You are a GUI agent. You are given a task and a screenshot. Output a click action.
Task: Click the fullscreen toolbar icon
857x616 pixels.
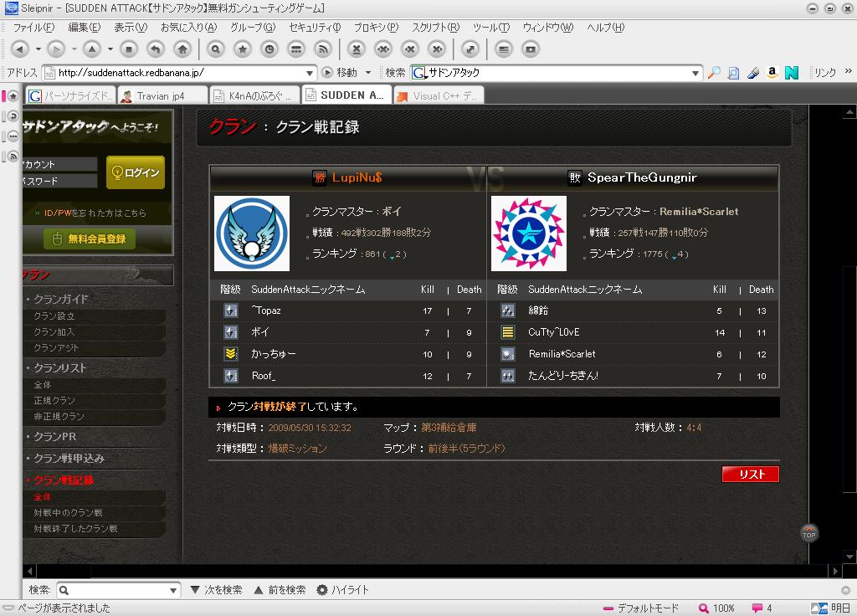click(x=470, y=49)
